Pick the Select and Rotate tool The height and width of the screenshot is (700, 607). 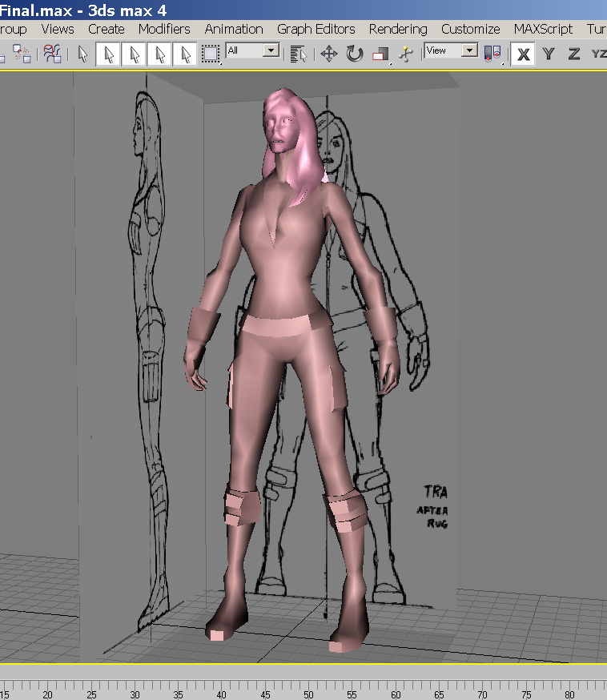click(x=355, y=54)
